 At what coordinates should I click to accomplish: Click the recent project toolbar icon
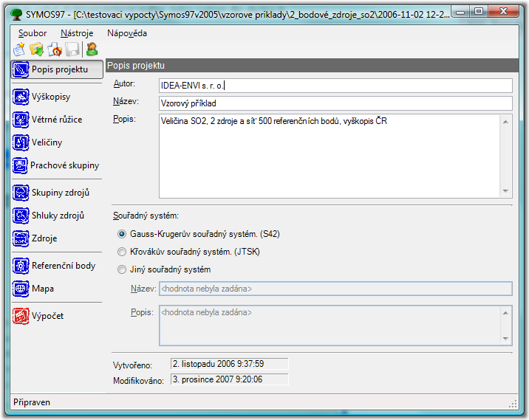(55, 49)
